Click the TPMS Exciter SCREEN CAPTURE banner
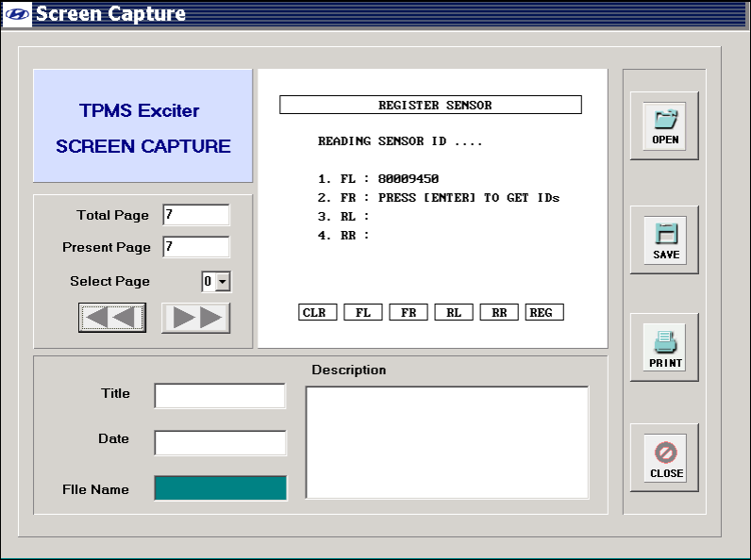The image size is (751, 560). coord(142,126)
